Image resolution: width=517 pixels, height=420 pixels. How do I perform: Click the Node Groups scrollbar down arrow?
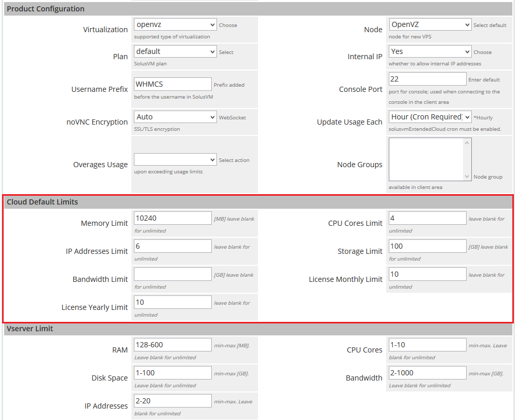tap(467, 177)
